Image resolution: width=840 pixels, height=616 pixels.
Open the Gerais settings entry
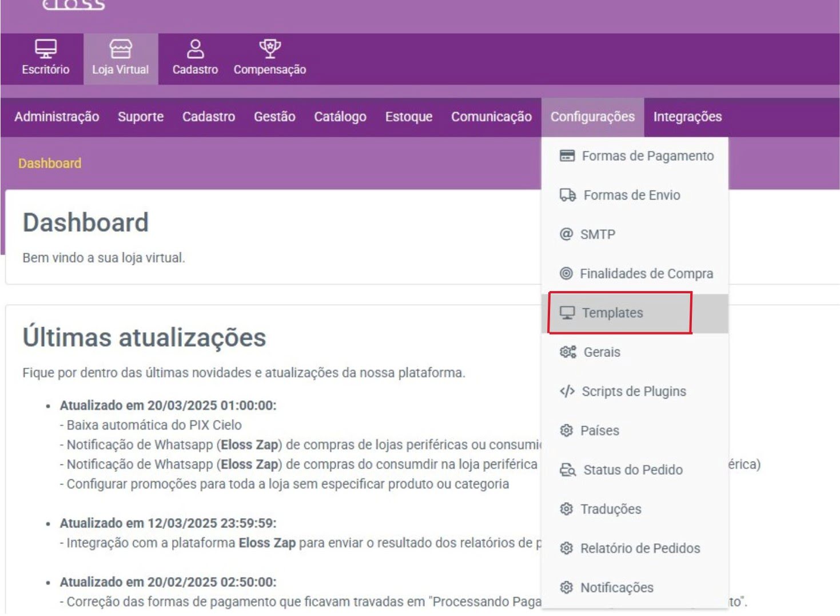click(x=635, y=352)
